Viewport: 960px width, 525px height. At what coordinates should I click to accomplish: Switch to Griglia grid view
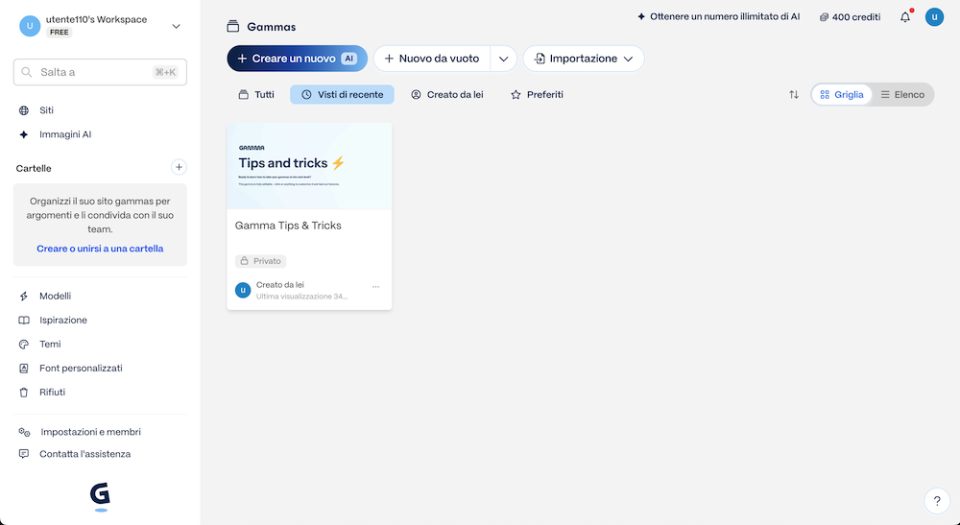click(x=841, y=95)
